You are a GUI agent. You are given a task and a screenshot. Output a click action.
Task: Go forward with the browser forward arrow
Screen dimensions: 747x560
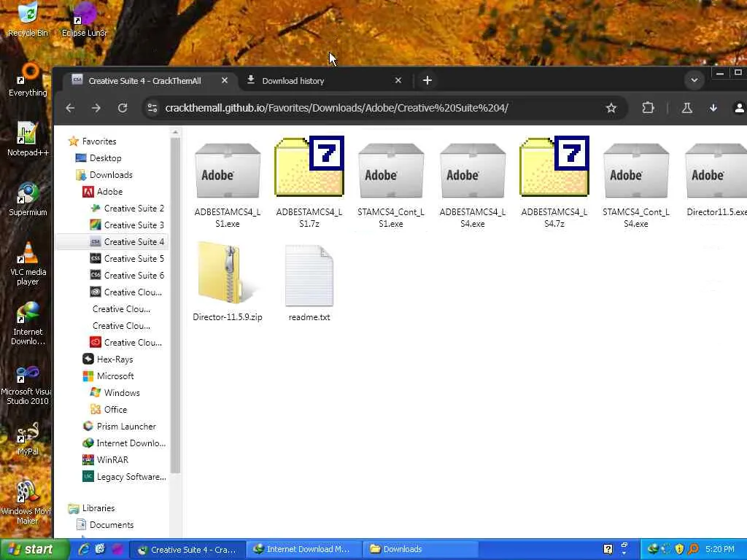tap(96, 108)
